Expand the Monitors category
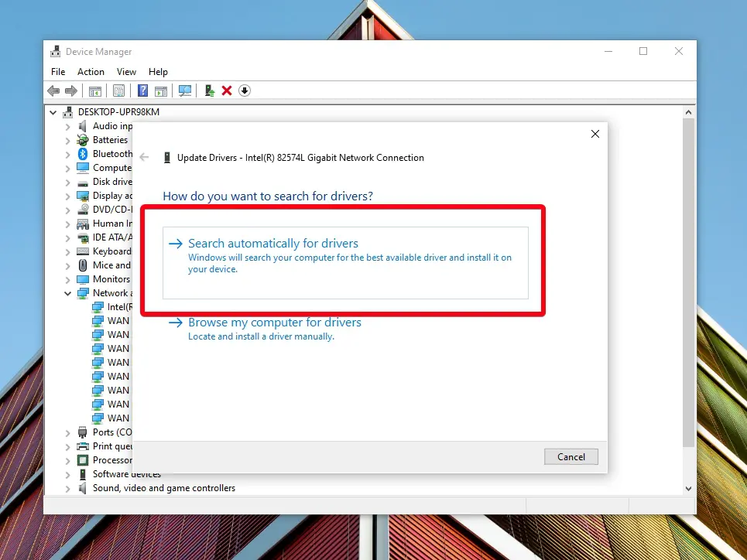This screenshot has width=747, height=560. tap(67, 279)
